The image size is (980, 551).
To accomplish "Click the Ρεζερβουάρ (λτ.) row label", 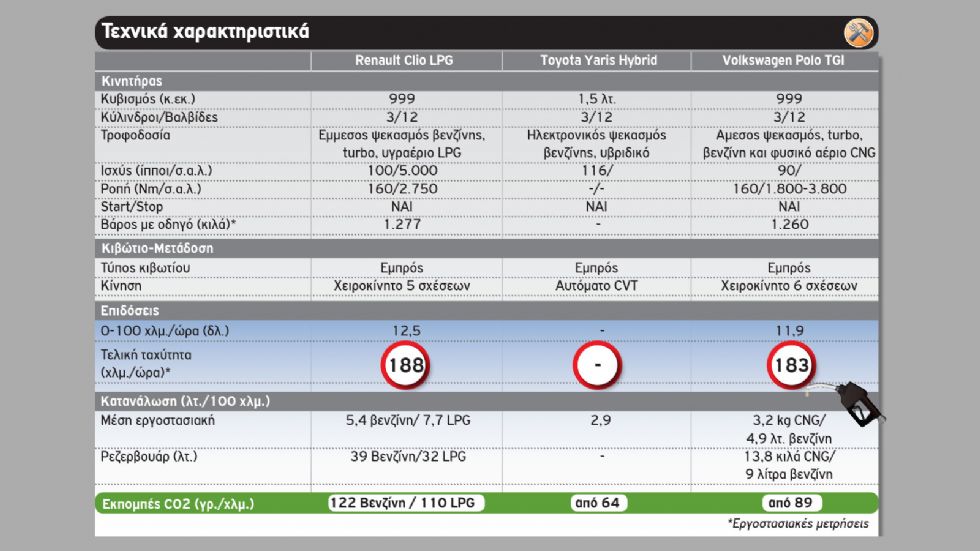I will [149, 457].
